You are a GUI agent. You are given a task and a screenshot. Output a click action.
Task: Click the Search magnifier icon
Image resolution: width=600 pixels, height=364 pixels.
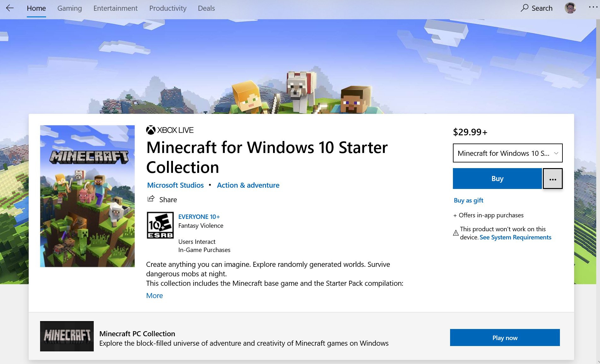pos(524,8)
